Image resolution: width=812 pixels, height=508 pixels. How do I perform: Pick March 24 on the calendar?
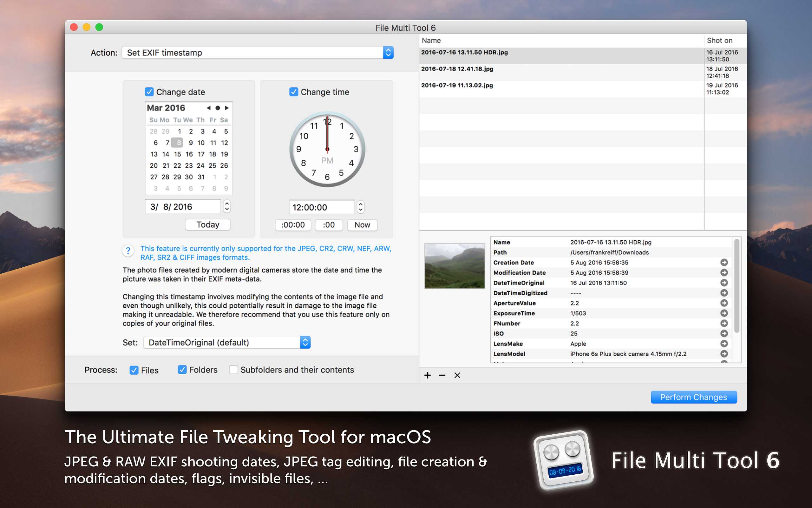[200, 166]
